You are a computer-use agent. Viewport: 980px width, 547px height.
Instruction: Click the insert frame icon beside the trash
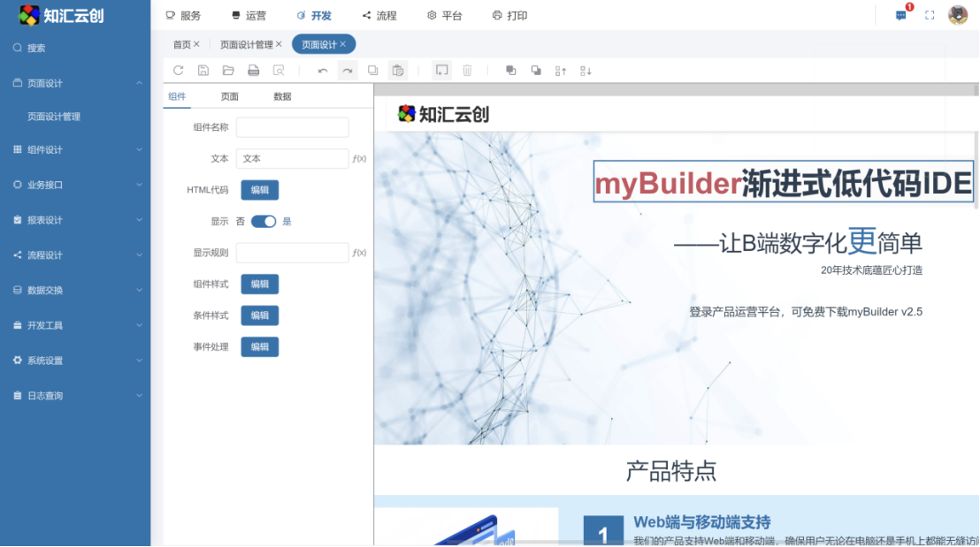pyautogui.click(x=442, y=71)
